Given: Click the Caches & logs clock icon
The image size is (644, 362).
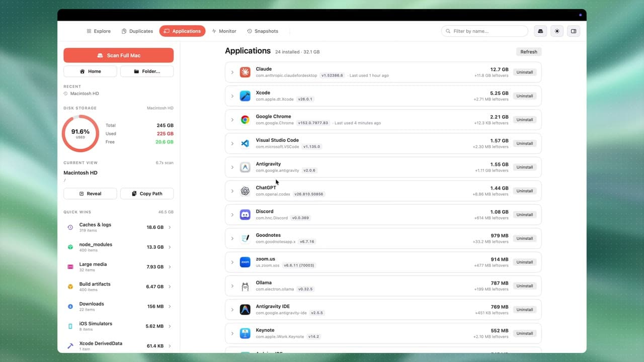Looking at the screenshot, I should [x=70, y=227].
